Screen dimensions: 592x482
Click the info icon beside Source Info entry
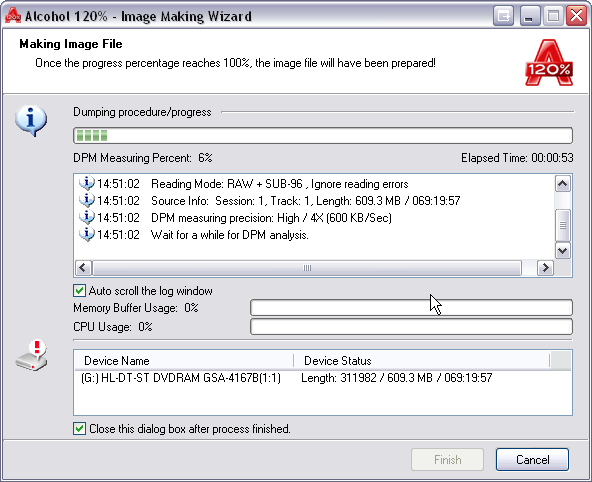pos(86,200)
